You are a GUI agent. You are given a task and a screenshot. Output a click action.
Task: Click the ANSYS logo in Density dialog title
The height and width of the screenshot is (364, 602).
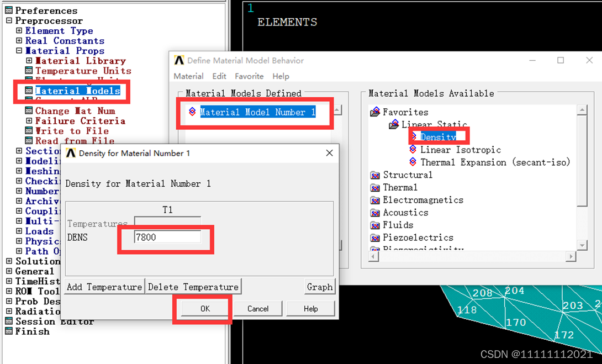coord(71,153)
